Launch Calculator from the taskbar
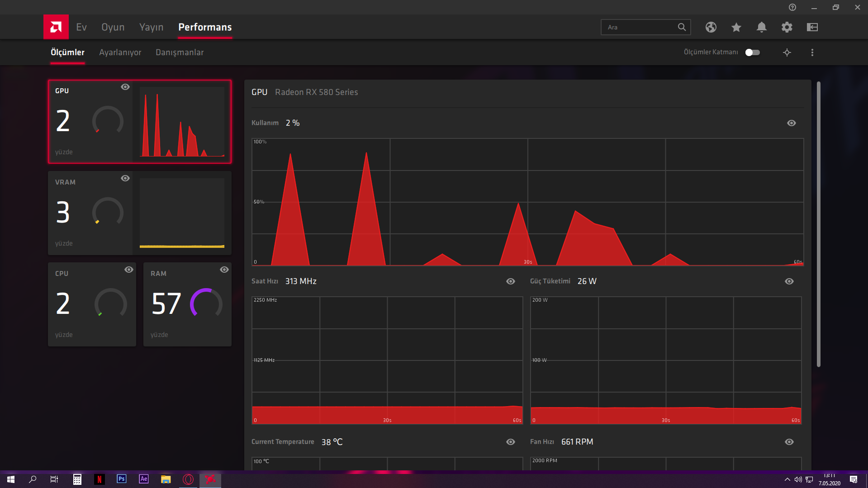Screen dimensions: 868x488 [77, 479]
